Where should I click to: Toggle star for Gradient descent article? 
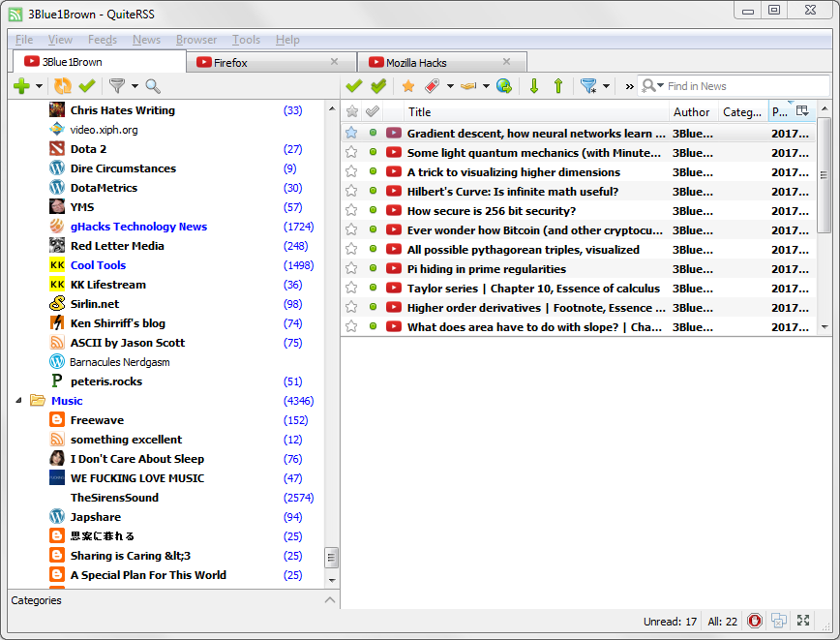(x=351, y=134)
